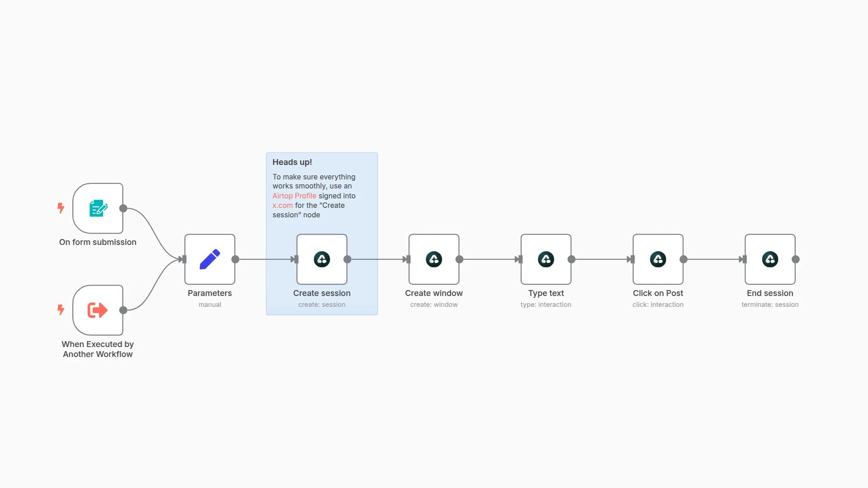Click the Parameters node label
The width and height of the screenshot is (868, 488).
210,293
